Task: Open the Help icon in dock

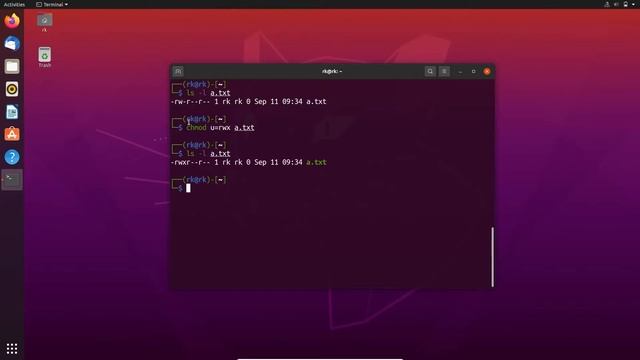Action: pyautogui.click(x=12, y=157)
